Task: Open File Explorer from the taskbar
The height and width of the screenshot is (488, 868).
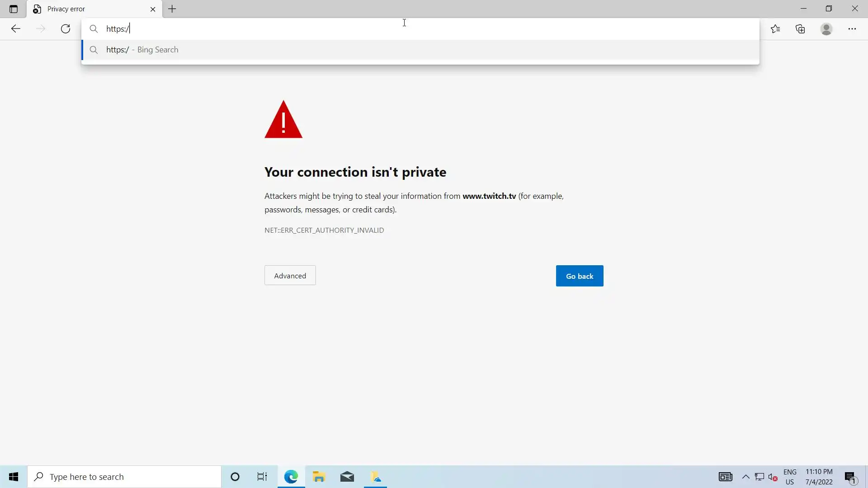Action: 319,477
